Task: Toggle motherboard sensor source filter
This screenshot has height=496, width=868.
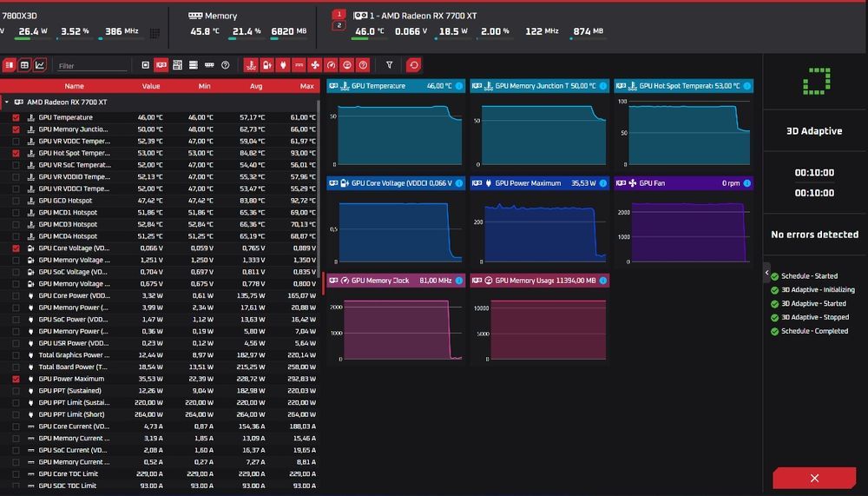Action: (x=177, y=65)
